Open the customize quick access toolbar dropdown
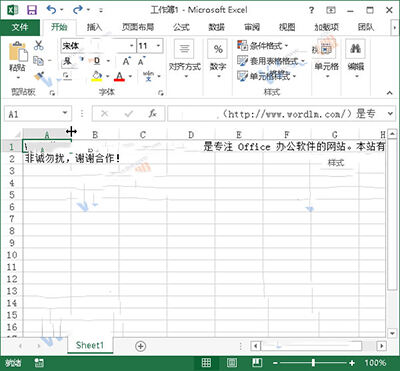 [101, 10]
